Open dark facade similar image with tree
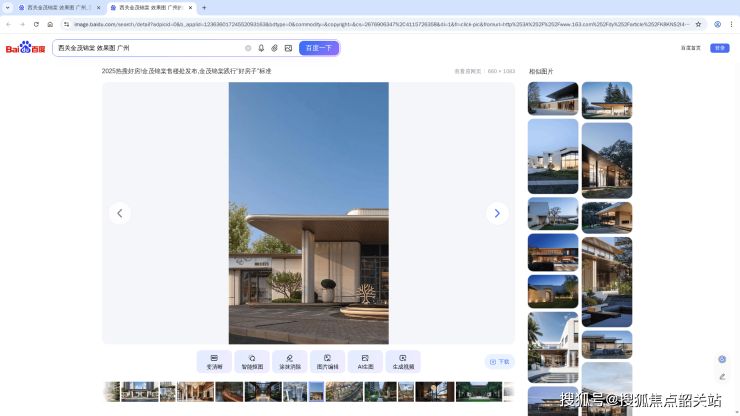Image resolution: width=740 pixels, height=416 pixels. pyautogui.click(x=607, y=161)
